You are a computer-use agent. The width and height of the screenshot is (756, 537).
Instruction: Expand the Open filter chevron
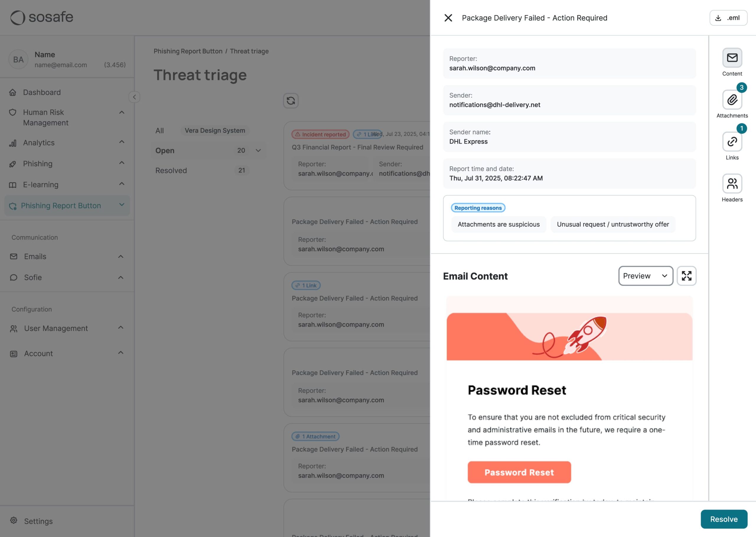(x=258, y=150)
